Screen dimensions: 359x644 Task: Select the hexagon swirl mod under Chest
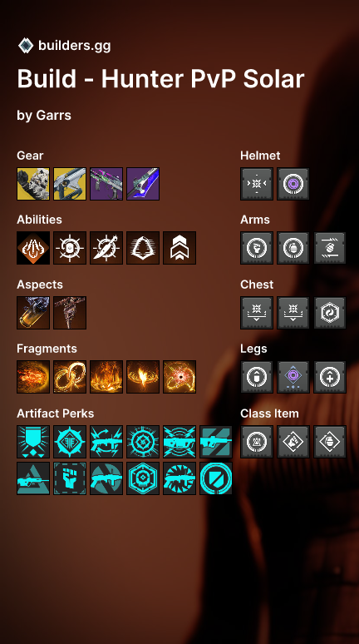pyautogui.click(x=330, y=313)
